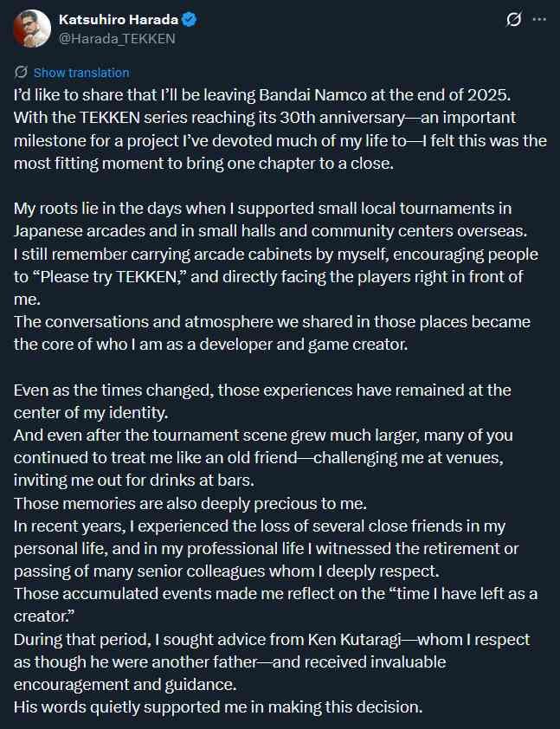
Task: Click the line about drinks at bars
Action: pos(134,481)
